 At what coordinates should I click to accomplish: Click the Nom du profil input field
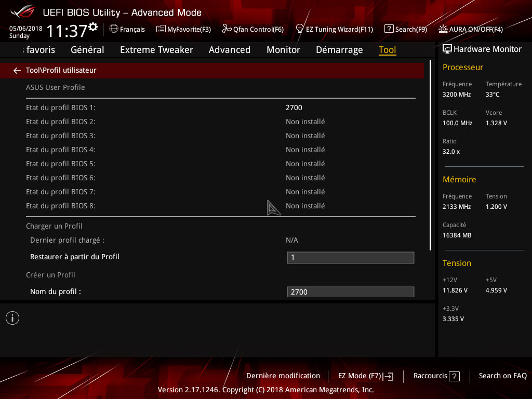(351, 292)
